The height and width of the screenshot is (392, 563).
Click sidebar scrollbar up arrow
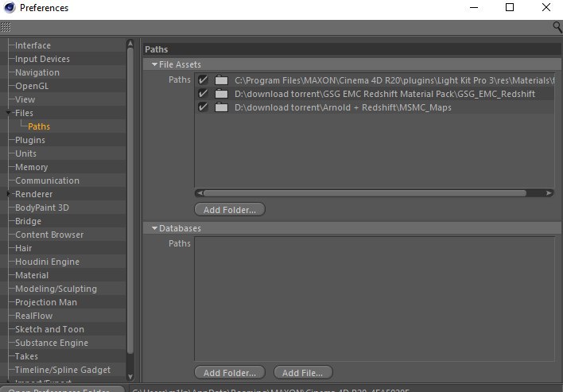click(x=130, y=44)
